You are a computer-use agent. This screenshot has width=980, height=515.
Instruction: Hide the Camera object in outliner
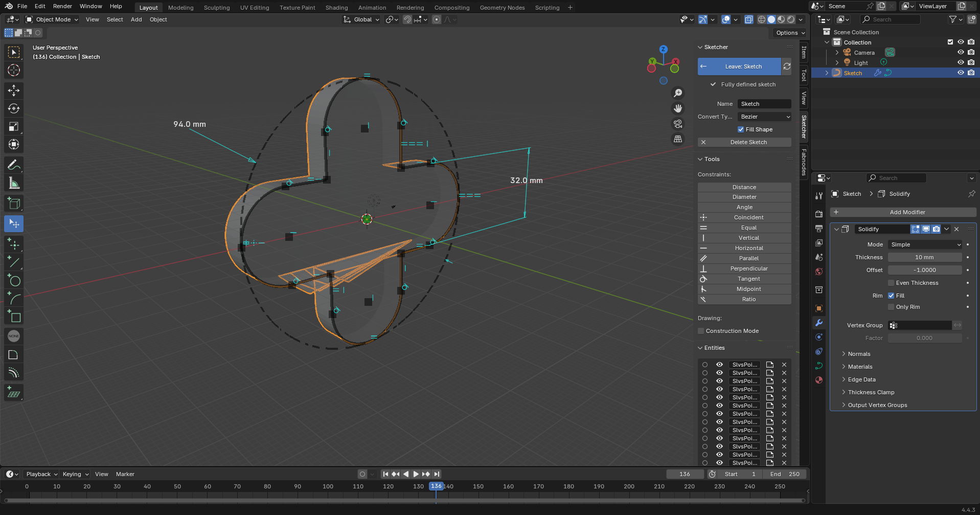[x=961, y=53]
